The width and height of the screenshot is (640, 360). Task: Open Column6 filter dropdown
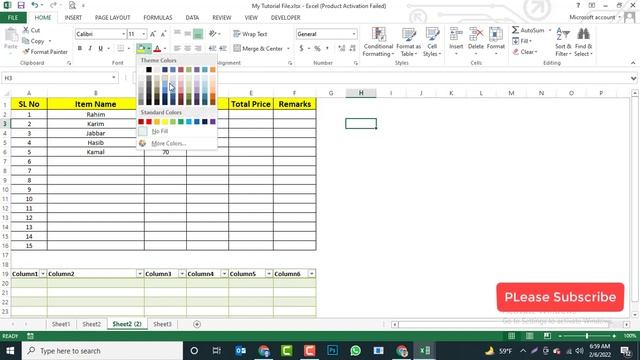click(312, 273)
